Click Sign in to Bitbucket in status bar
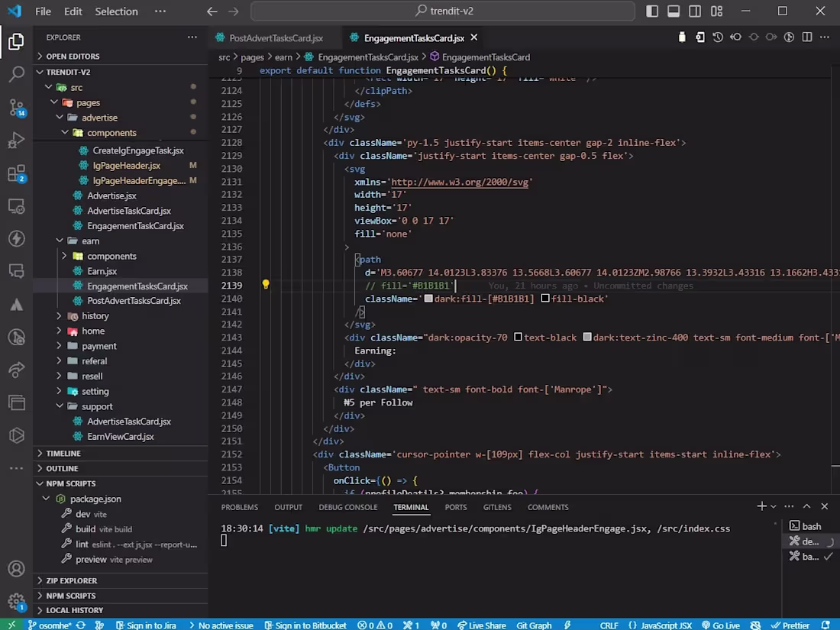 coord(306,625)
